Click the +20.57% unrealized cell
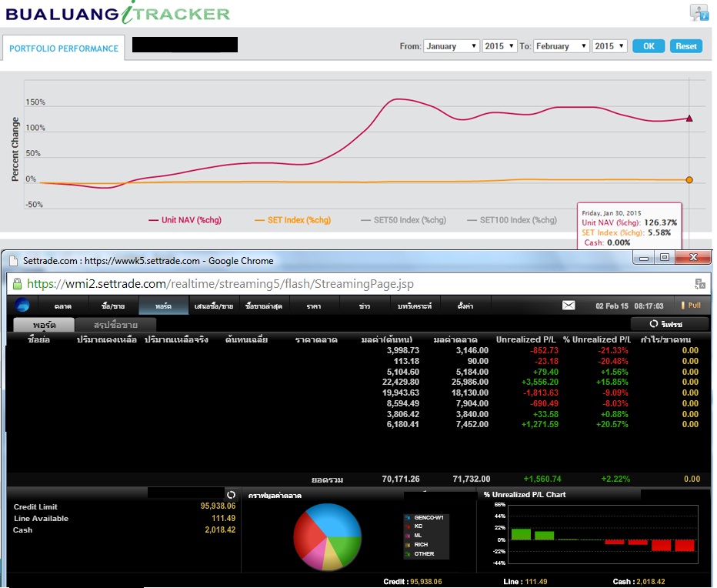Viewport: 717px width, 588px height. pyautogui.click(x=612, y=425)
